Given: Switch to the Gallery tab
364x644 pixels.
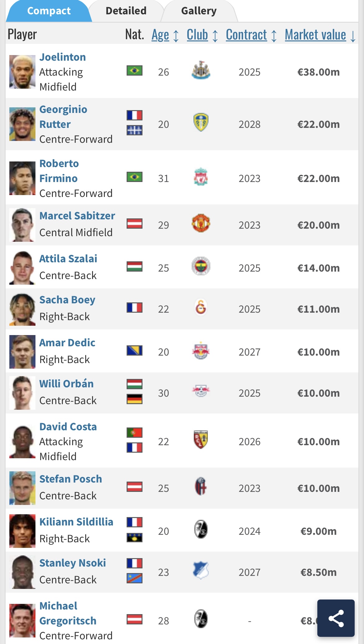Looking at the screenshot, I should [199, 11].
